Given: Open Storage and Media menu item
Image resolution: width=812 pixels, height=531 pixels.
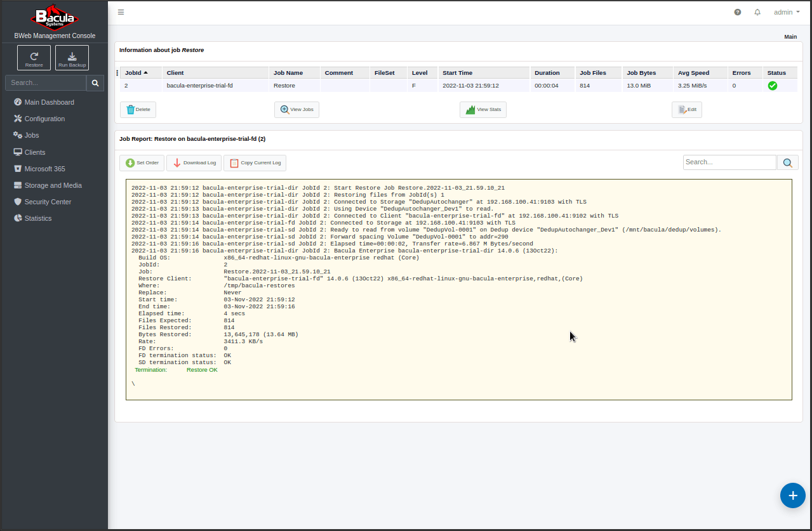Looking at the screenshot, I should click(x=54, y=185).
